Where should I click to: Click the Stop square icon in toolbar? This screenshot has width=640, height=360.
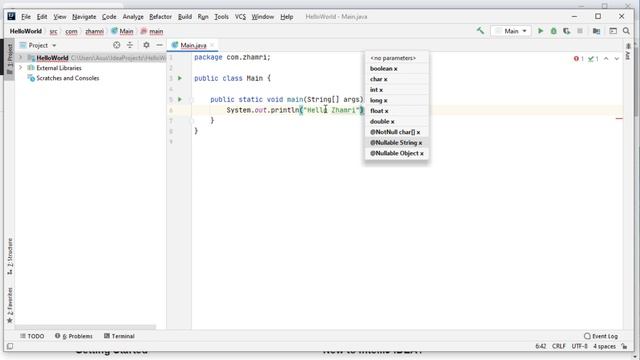click(x=580, y=31)
